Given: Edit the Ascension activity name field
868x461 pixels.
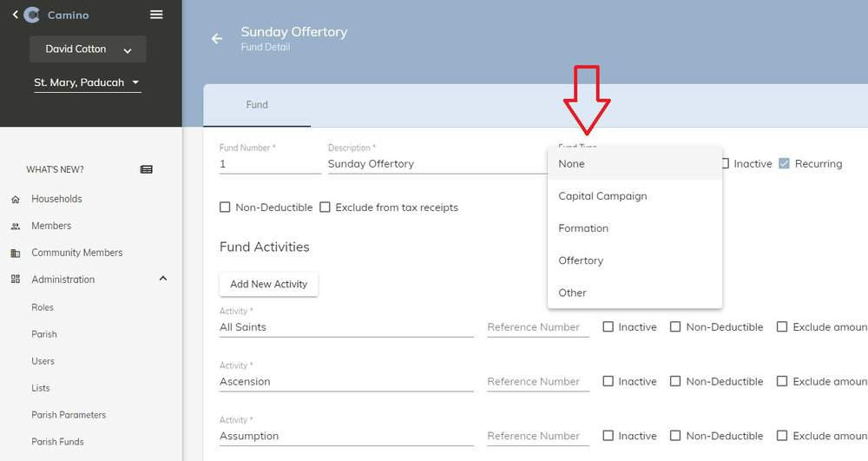Looking at the screenshot, I should pyautogui.click(x=346, y=381).
